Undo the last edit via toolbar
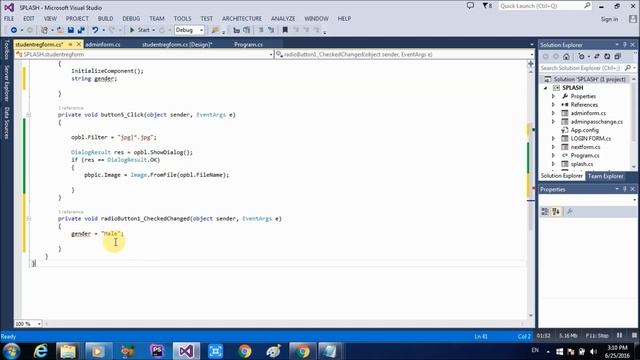The width and height of the screenshot is (640, 360). click(x=95, y=30)
